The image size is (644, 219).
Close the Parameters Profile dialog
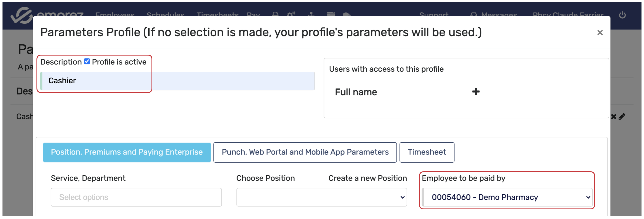pyautogui.click(x=600, y=32)
